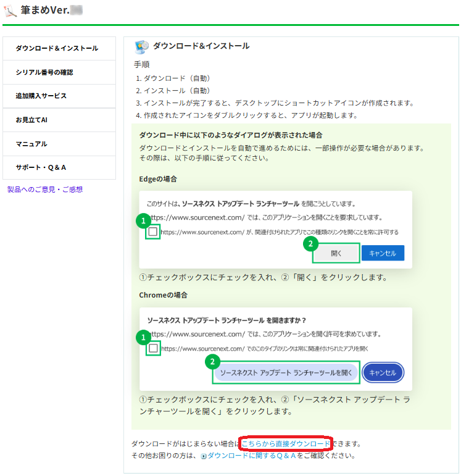Click the こちらから直接ダウンロード link

(x=286, y=444)
